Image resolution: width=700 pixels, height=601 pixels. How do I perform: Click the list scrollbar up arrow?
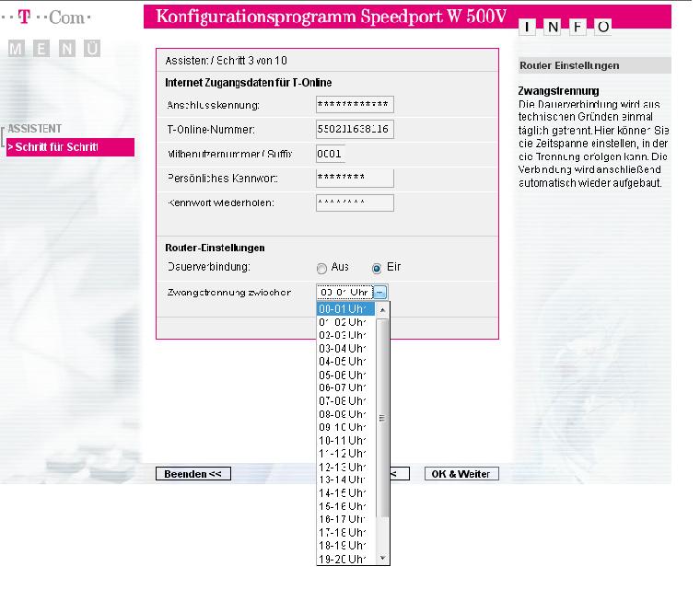pyautogui.click(x=382, y=309)
